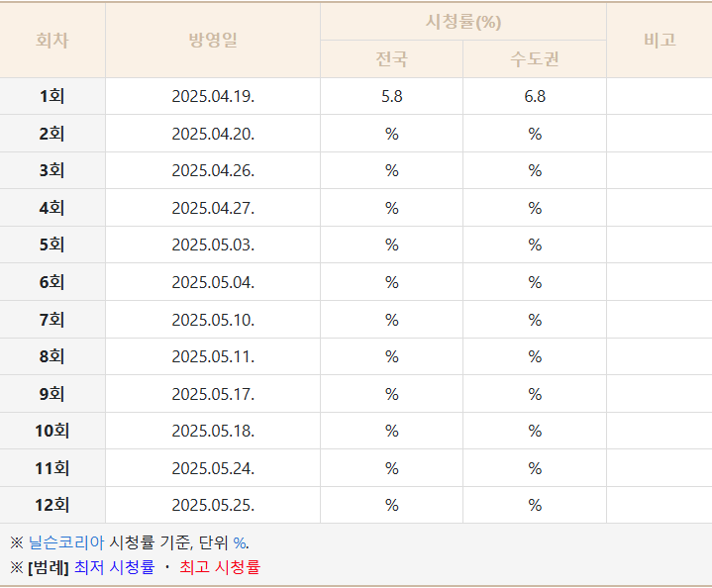Click the 11회 row label
The width and height of the screenshot is (712, 588).
[x=52, y=468]
